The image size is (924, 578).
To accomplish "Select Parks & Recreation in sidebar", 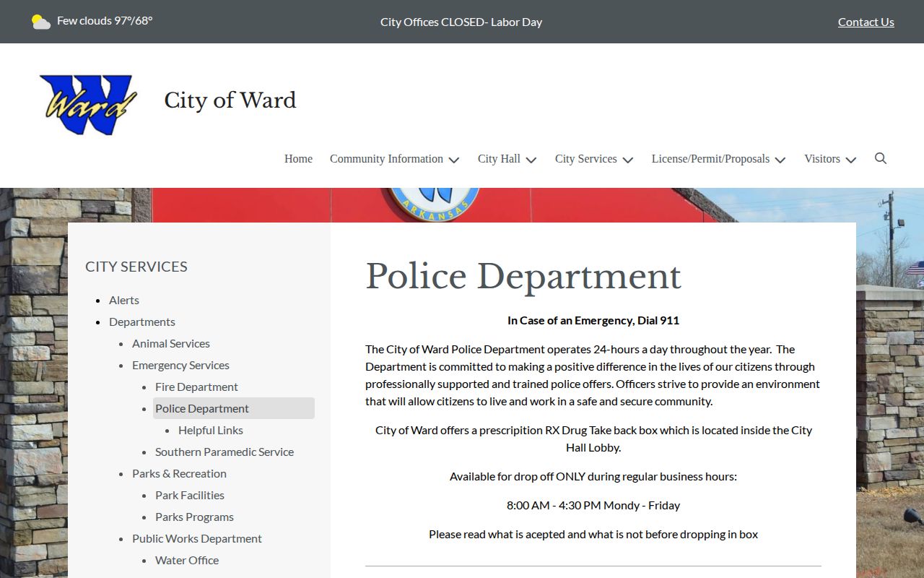I will pyautogui.click(x=179, y=473).
